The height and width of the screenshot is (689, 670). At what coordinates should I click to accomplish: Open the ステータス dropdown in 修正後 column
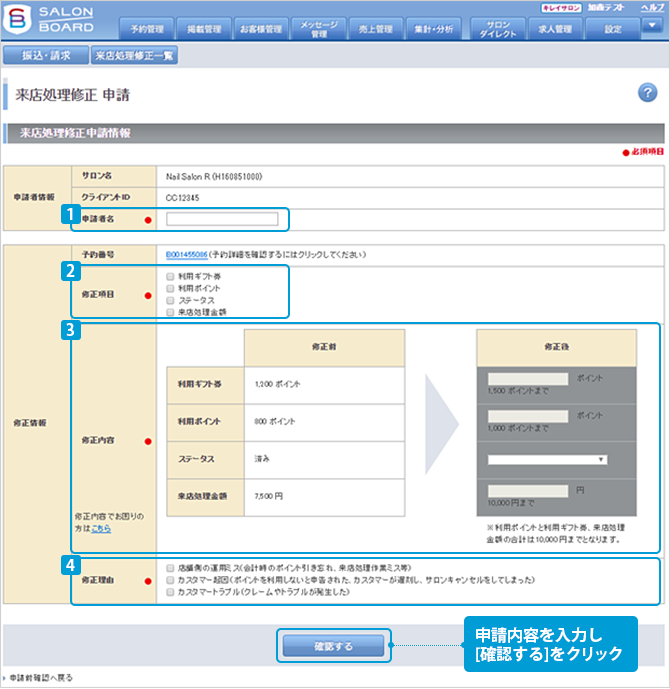click(x=548, y=459)
